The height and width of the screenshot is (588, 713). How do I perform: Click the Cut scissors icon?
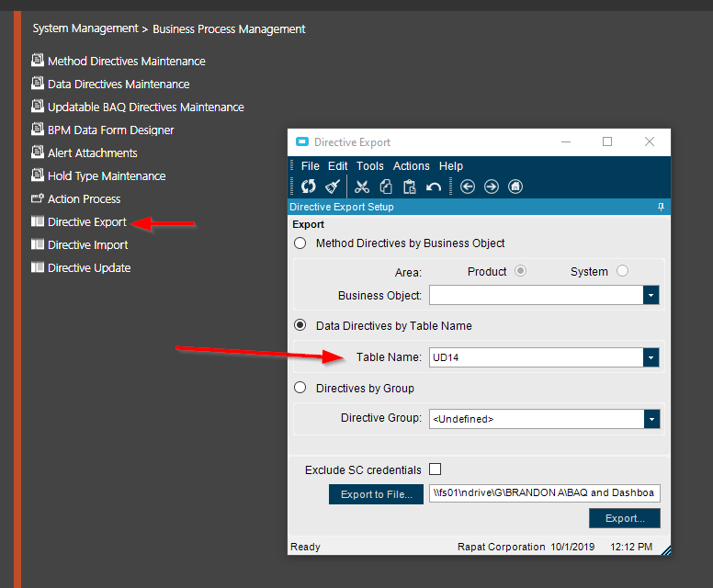(x=362, y=187)
